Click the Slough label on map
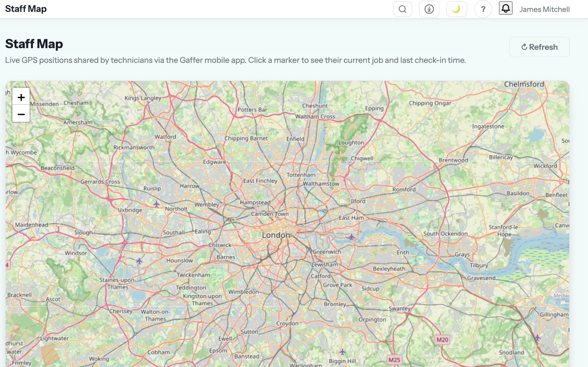This screenshot has width=588, height=367. 83,232
